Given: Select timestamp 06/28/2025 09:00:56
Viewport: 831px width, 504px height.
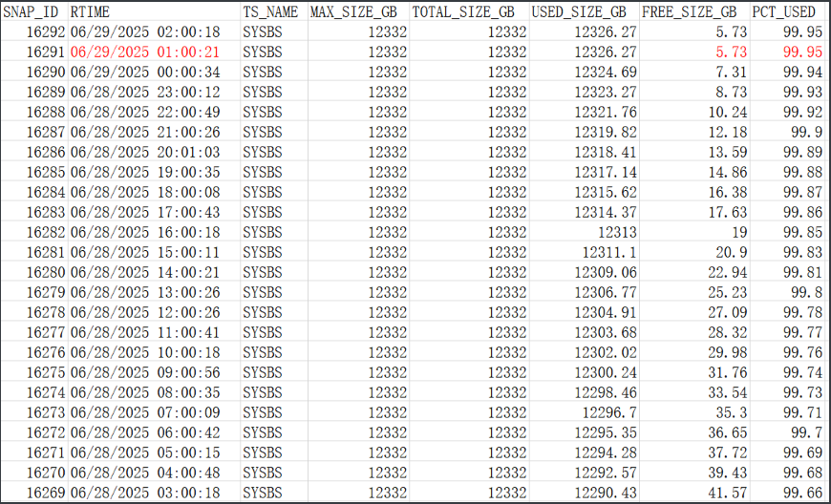Looking at the screenshot, I should pos(144,372).
